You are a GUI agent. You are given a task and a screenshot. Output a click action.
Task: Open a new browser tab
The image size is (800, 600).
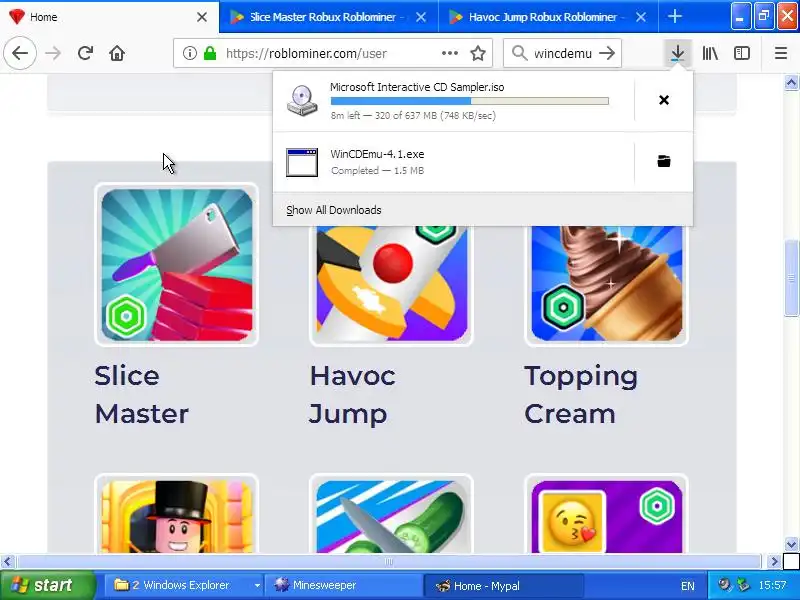[x=675, y=17]
